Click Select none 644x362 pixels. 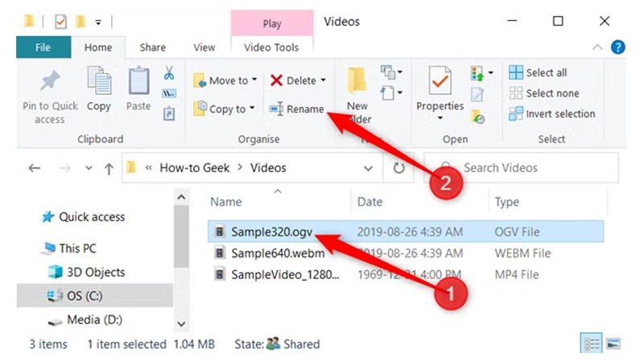coord(544,93)
